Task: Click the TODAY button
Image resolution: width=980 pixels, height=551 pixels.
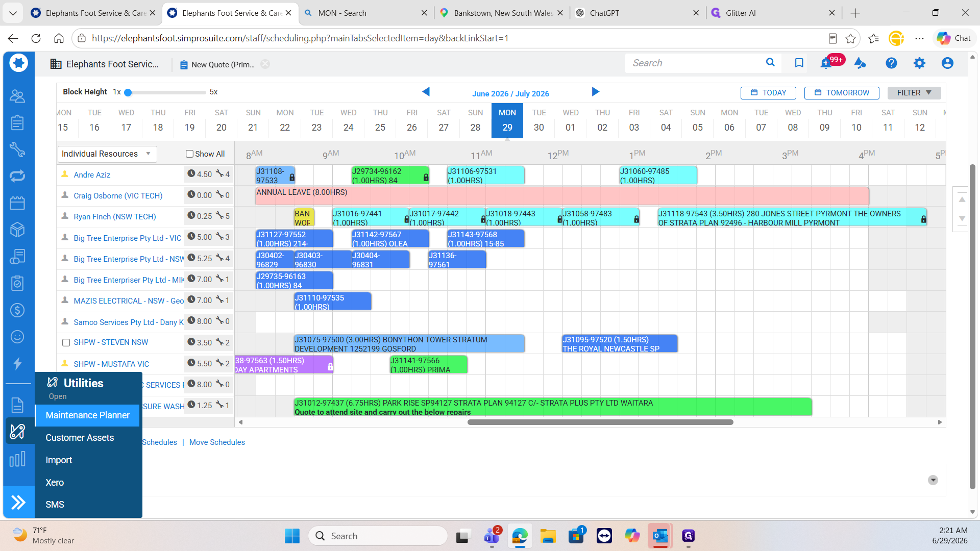Action: (x=768, y=92)
